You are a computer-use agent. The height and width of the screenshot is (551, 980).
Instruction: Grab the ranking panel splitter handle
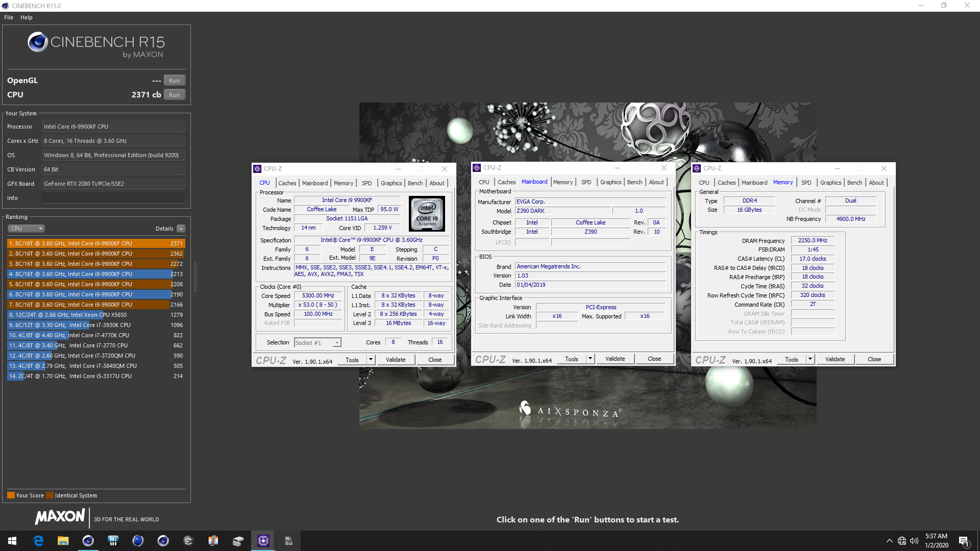click(x=195, y=277)
